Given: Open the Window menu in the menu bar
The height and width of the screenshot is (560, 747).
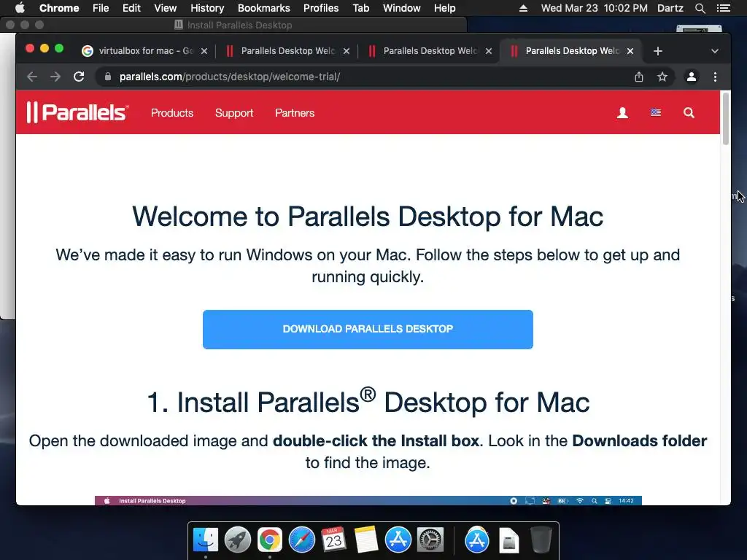Looking at the screenshot, I should coord(402,8).
